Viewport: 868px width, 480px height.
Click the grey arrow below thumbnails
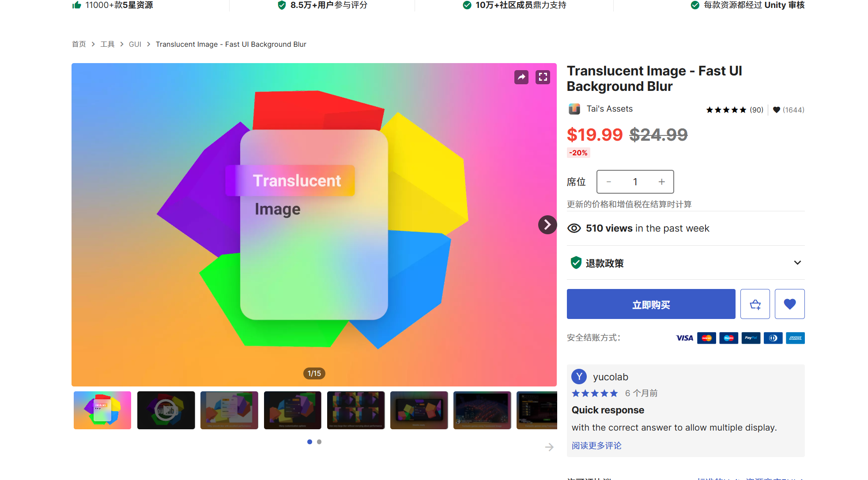pos(549,447)
